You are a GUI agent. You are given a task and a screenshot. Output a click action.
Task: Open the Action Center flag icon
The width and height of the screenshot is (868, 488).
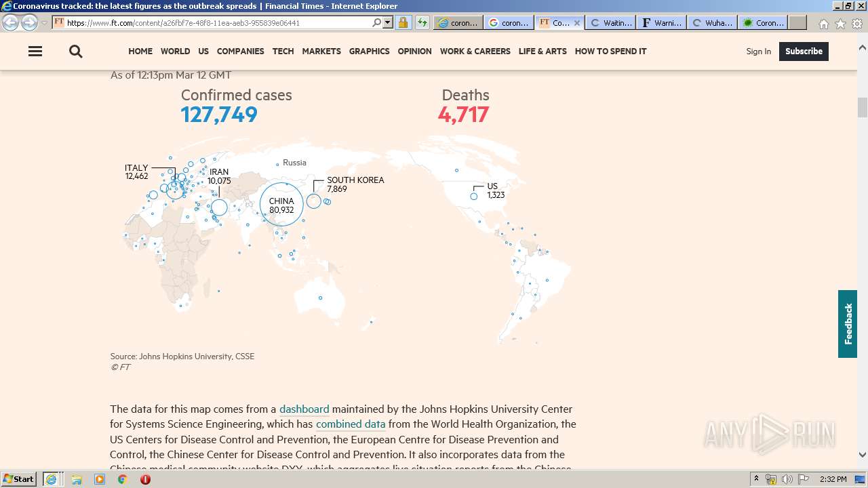[804, 479]
